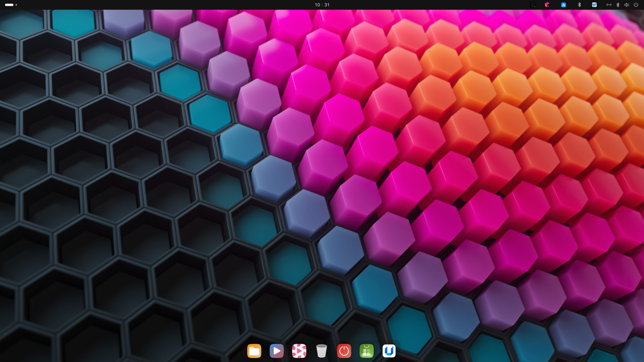
Task: Open the shield security tray icon
Action: 533,5
